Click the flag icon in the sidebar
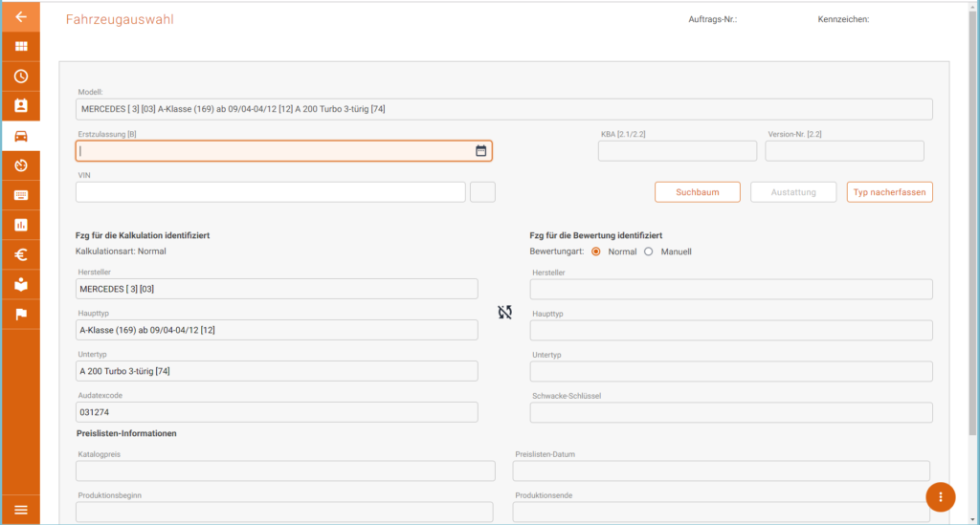 [x=21, y=314]
